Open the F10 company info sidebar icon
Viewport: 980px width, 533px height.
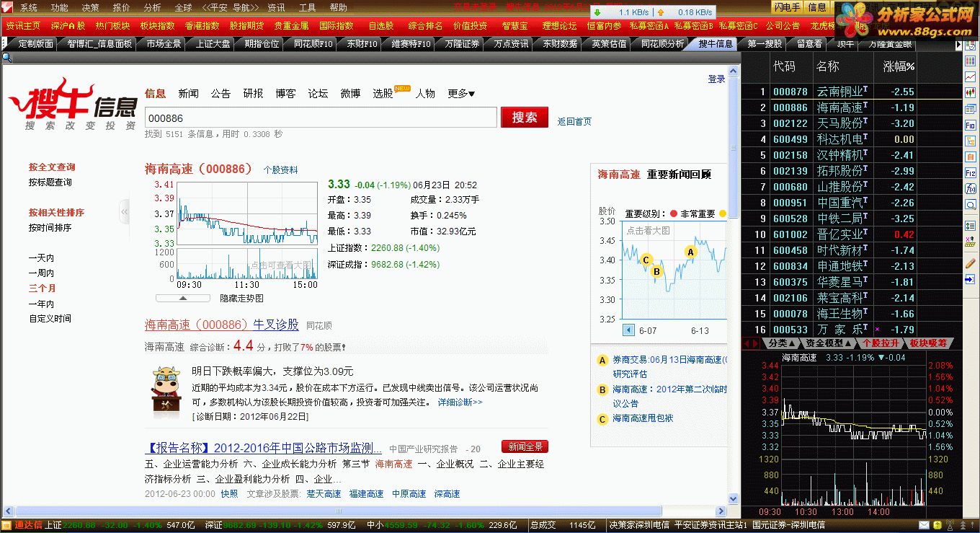coord(970,125)
